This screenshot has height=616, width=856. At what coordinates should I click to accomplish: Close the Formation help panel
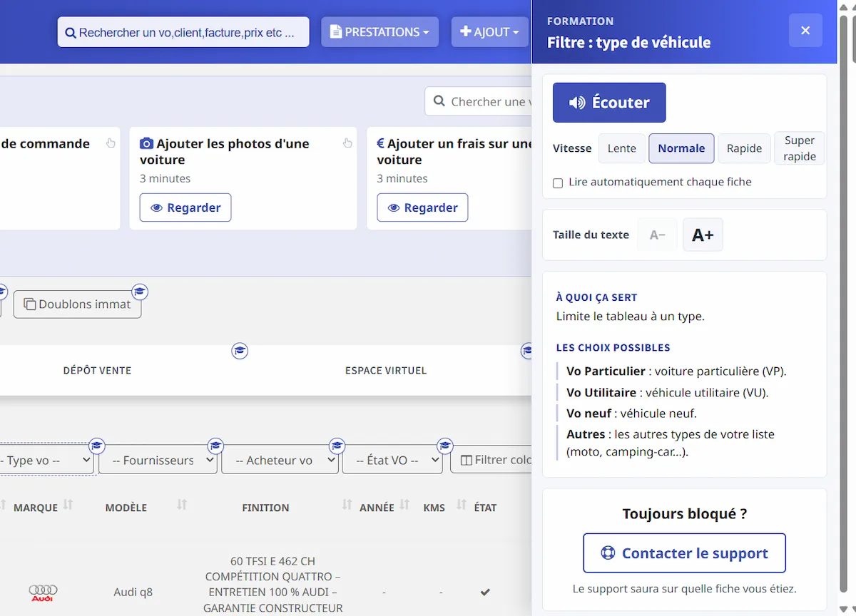(x=805, y=31)
